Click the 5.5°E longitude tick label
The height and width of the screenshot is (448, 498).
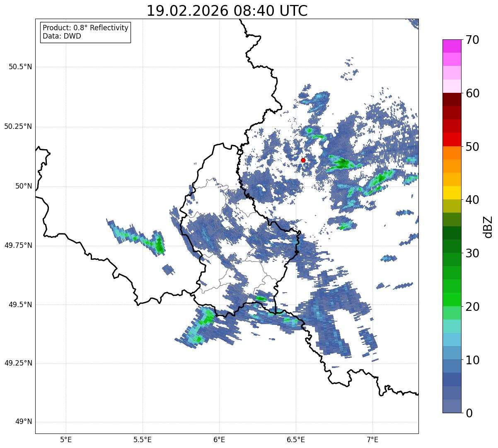click(x=143, y=439)
